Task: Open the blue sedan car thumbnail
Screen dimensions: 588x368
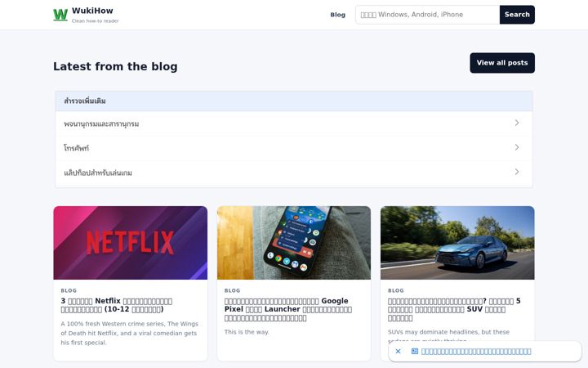Action: 457,243
